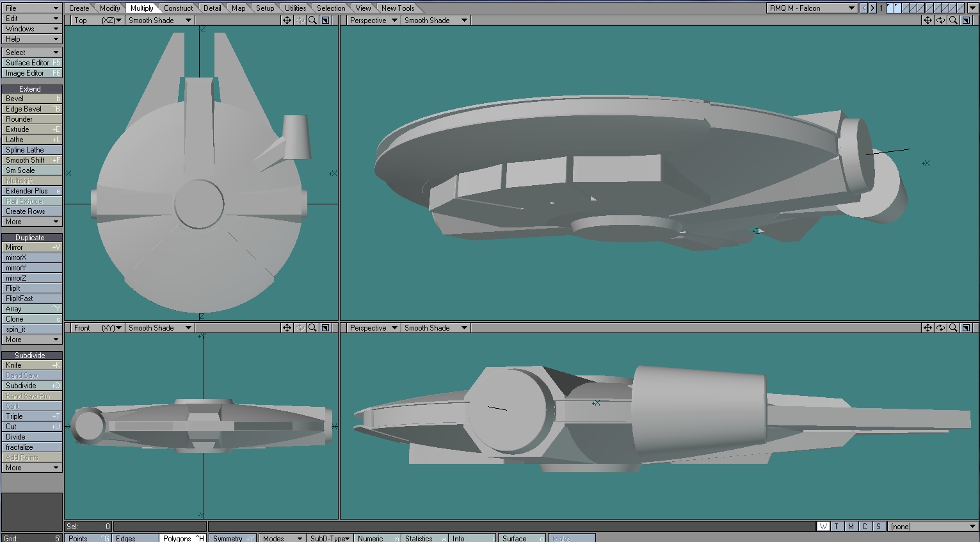Open the Top viewport Smooth Shade dropdown
Image resolution: width=980 pixels, height=542 pixels.
pos(159,21)
